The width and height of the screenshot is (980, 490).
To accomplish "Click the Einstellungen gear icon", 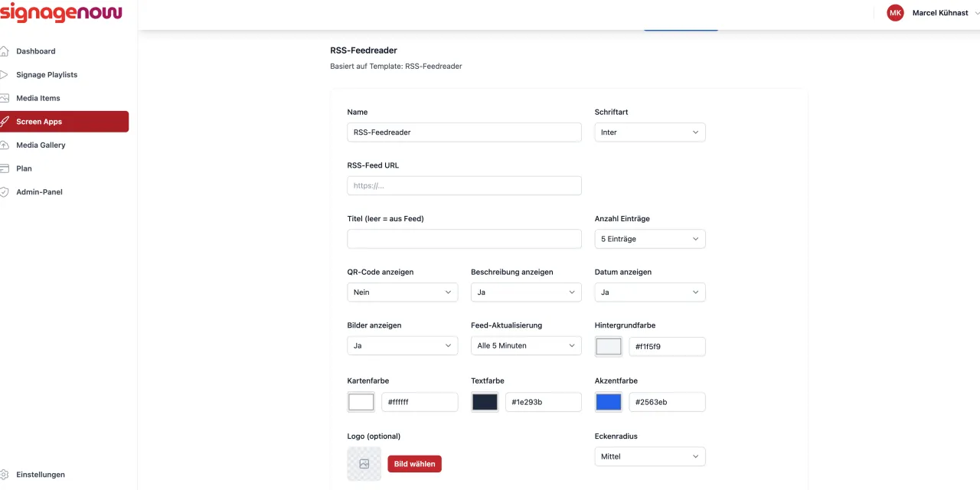I will [x=4, y=475].
